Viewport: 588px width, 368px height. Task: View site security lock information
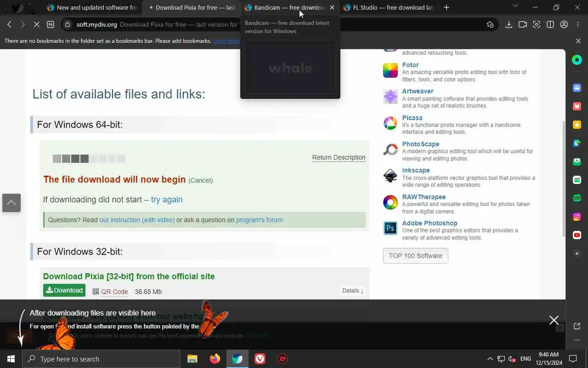point(68,24)
